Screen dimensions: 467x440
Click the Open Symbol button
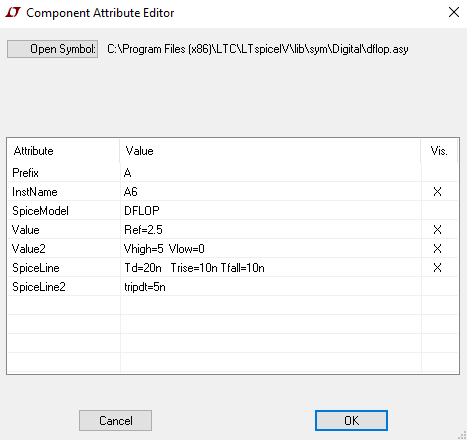point(52,49)
